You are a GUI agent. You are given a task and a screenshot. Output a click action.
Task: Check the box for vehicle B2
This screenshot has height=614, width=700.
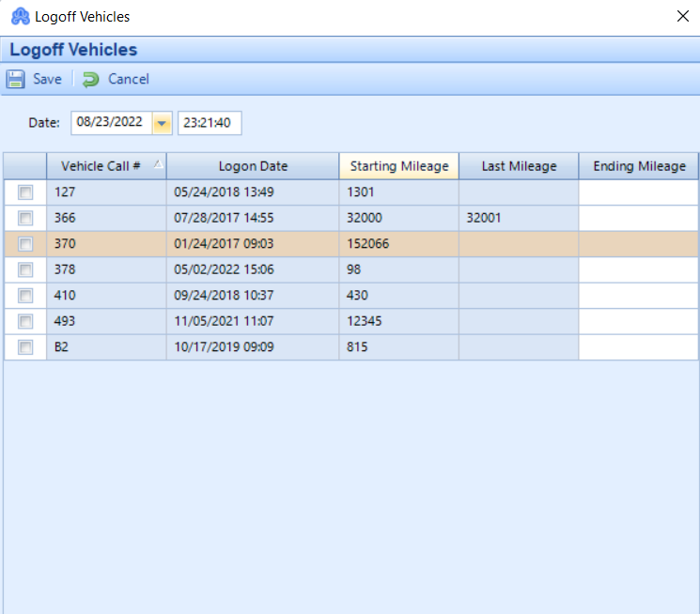click(25, 347)
